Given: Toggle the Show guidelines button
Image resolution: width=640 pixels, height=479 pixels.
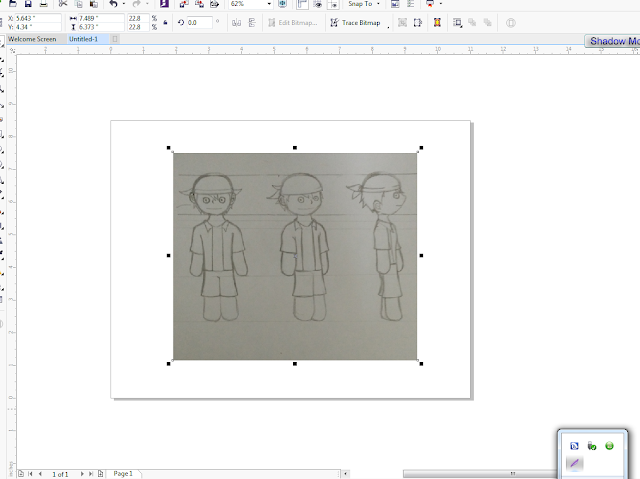Looking at the screenshot, I should point(333,4).
